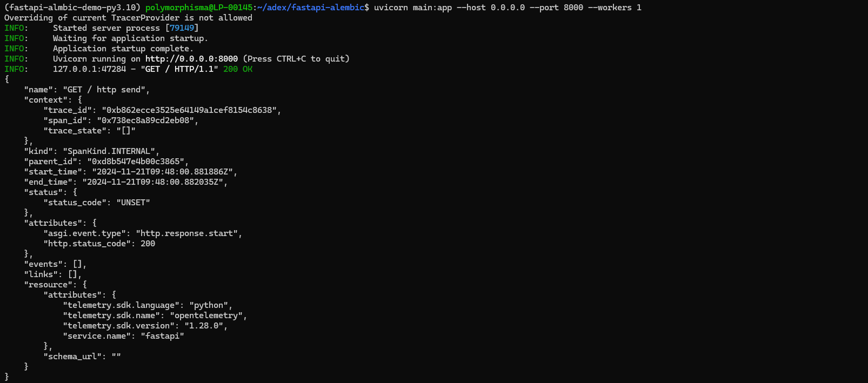Click "Application startup complete." log line

coord(123,49)
